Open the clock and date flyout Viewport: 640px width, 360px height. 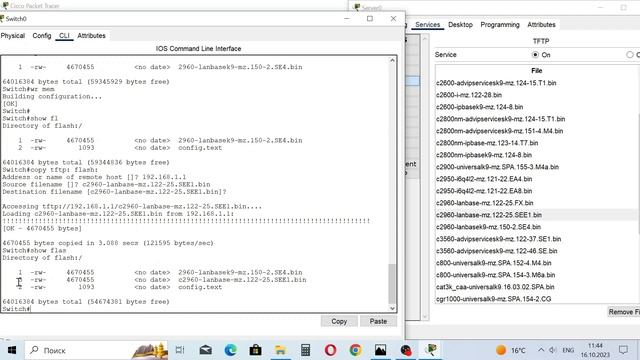[595, 350]
